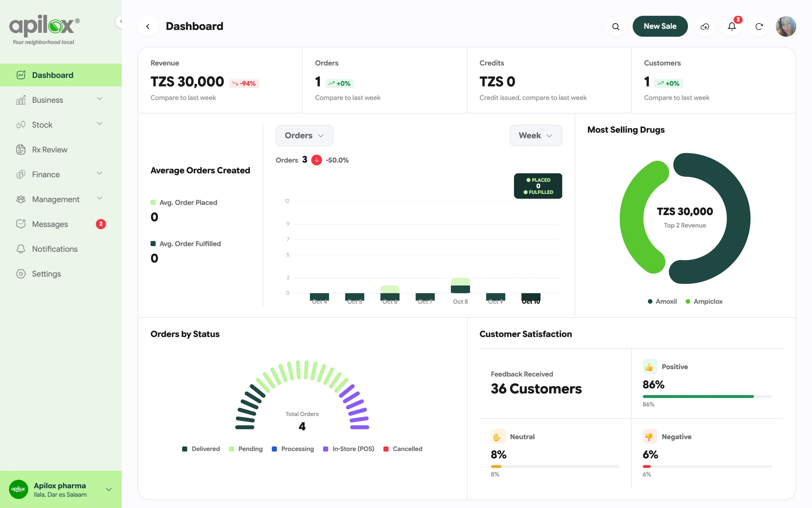Screen dimensions: 812x508
Task: Toggle the Ampiclox legend item
Action: click(x=704, y=301)
